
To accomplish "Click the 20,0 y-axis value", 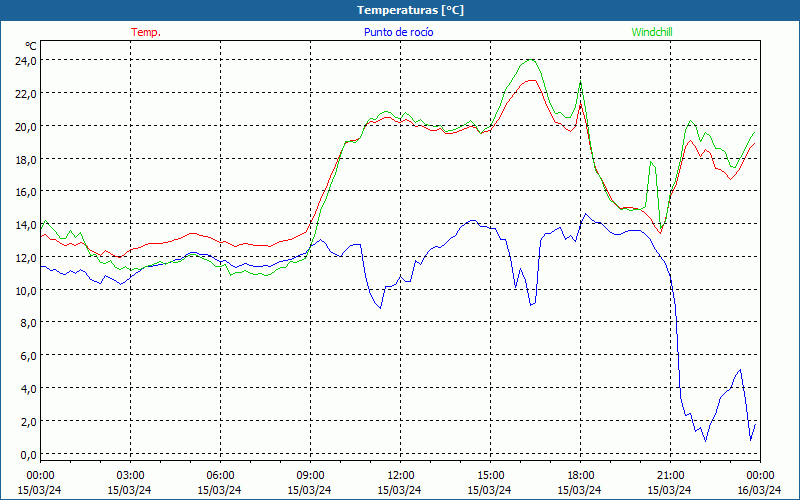I will click(x=26, y=127).
